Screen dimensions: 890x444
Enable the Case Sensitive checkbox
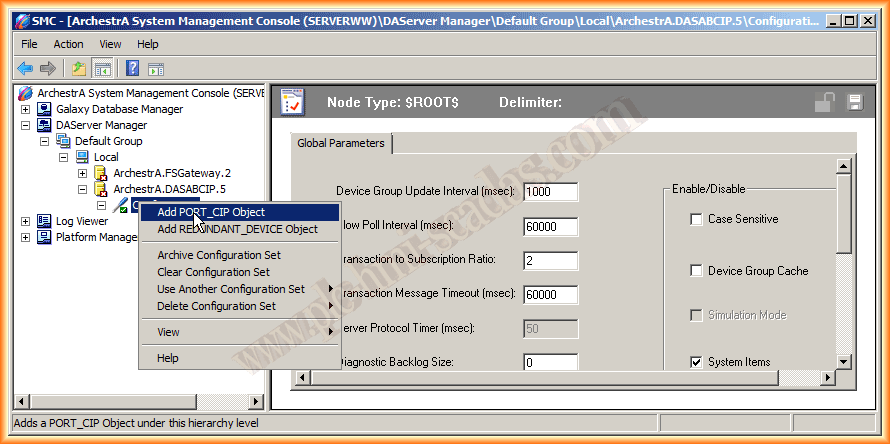(x=696, y=219)
